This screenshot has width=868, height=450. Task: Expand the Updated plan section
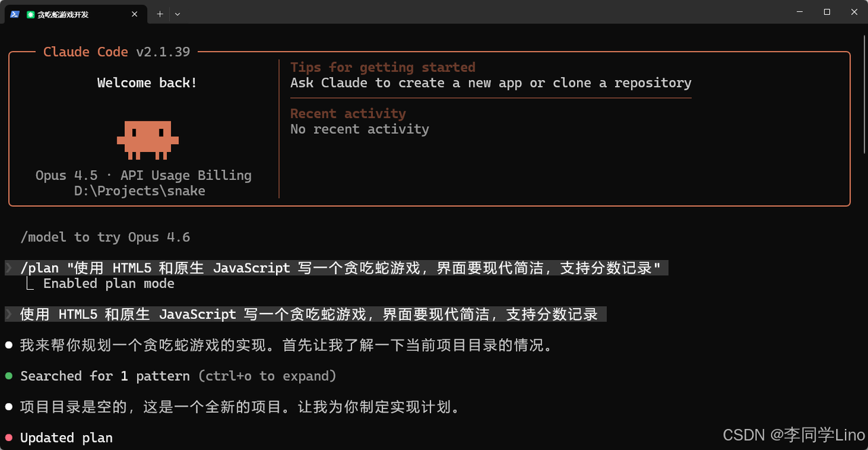[x=66, y=438]
